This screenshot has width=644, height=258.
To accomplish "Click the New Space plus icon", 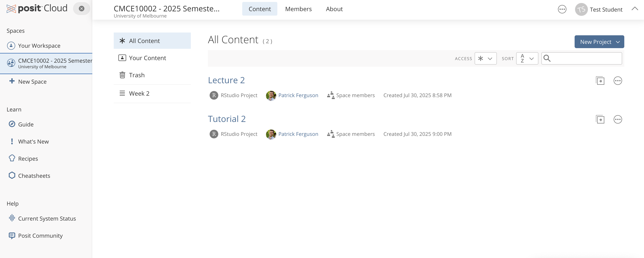I will [x=12, y=81].
